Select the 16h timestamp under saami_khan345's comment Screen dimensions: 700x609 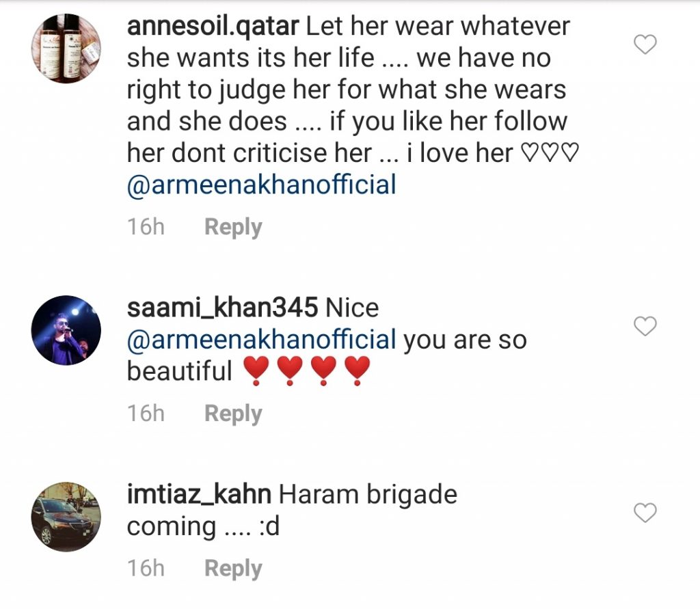146,414
